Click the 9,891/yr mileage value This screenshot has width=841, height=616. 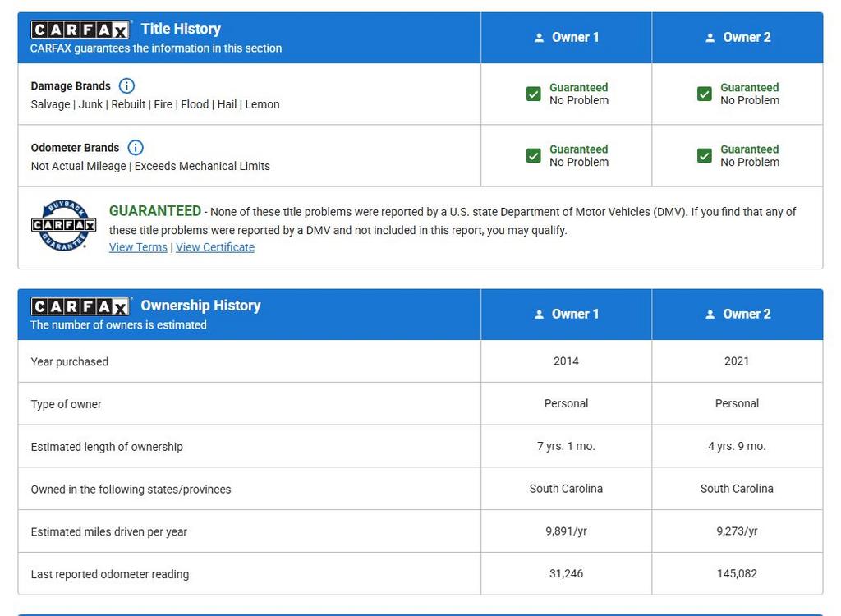click(566, 531)
